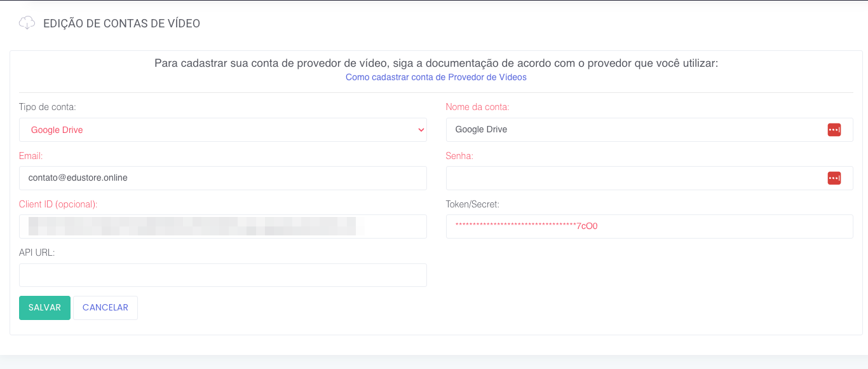
Task: Open the Tipo de conta dropdown
Action: (222, 130)
